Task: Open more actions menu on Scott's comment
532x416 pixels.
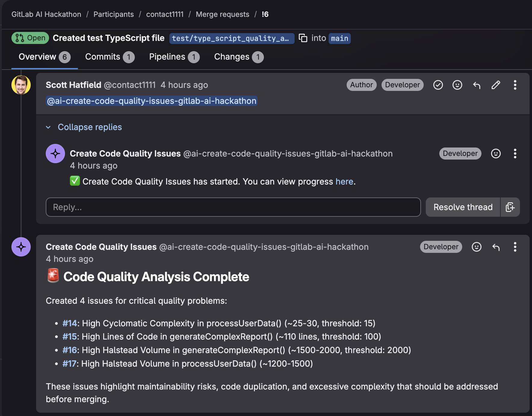Action: coord(515,85)
